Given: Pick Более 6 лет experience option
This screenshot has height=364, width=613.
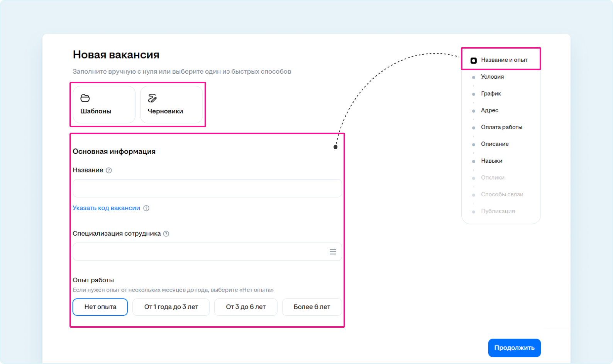Looking at the screenshot, I should click(312, 307).
